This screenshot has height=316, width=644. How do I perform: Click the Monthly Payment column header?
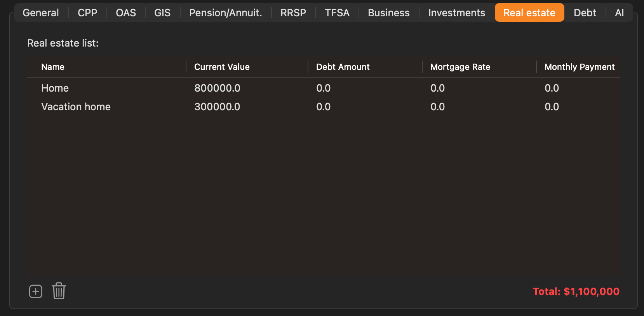point(580,67)
